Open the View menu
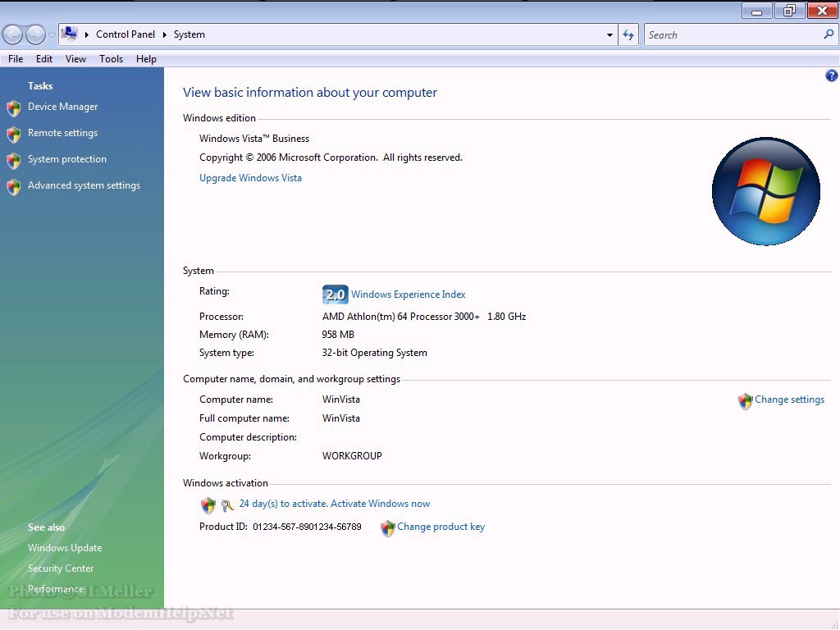This screenshot has height=630, width=840. click(75, 59)
